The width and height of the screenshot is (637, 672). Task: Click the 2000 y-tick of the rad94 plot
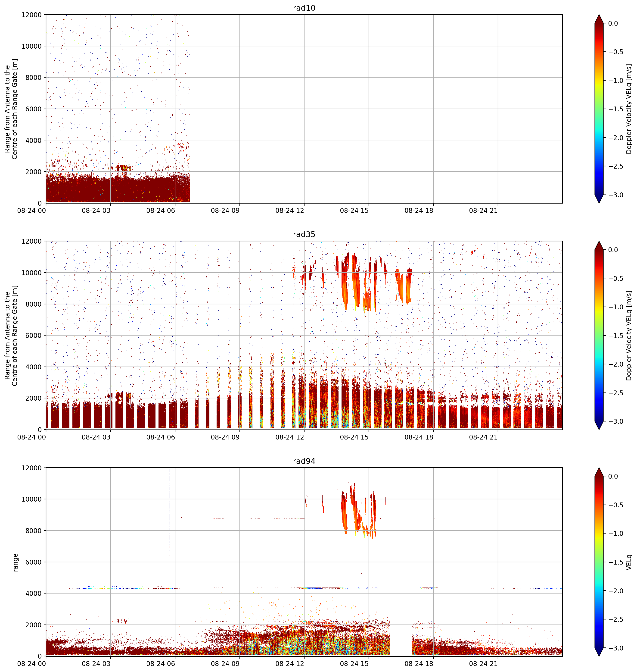(33, 625)
